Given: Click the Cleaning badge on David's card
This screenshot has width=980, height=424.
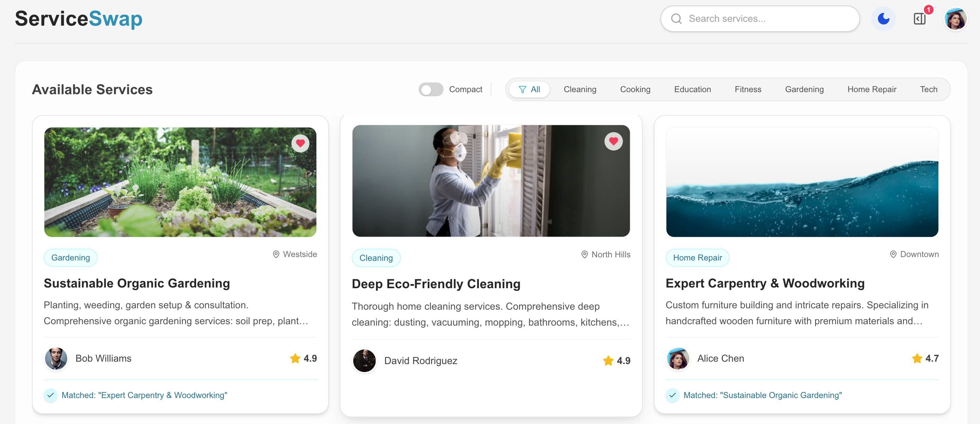Looking at the screenshot, I should (376, 257).
